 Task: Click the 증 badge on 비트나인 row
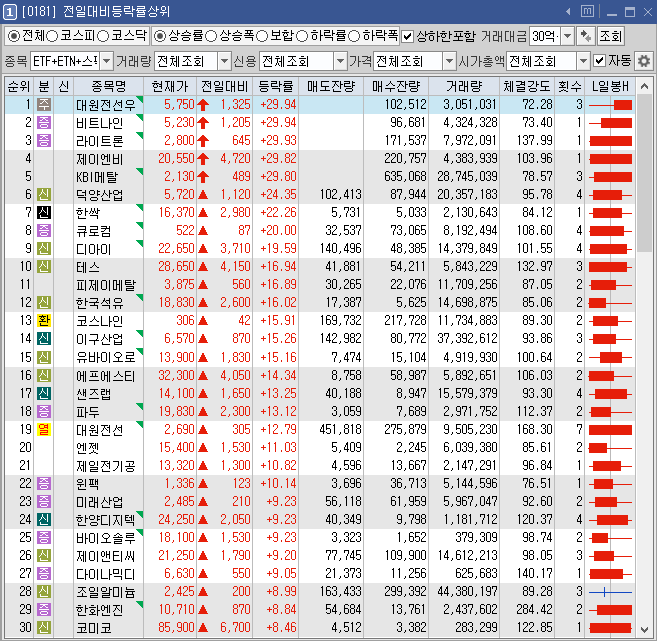(44, 122)
